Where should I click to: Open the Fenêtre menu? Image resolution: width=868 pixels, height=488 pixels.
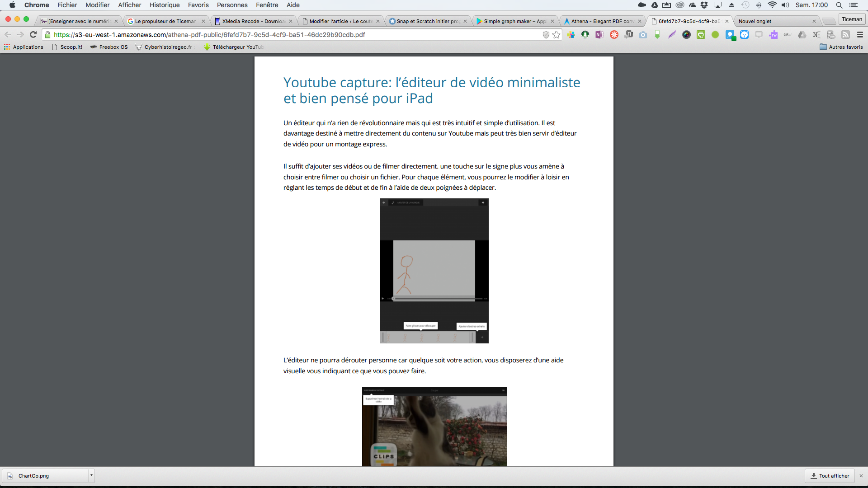tap(267, 5)
